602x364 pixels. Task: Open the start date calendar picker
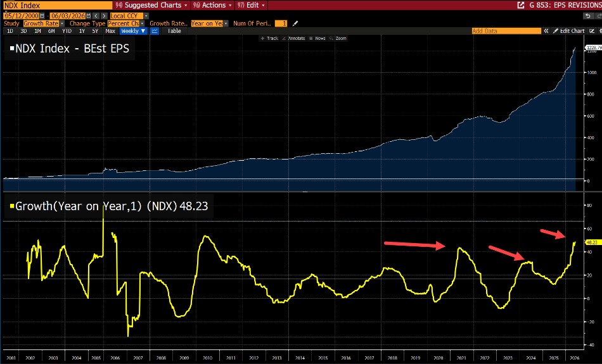tap(42, 16)
